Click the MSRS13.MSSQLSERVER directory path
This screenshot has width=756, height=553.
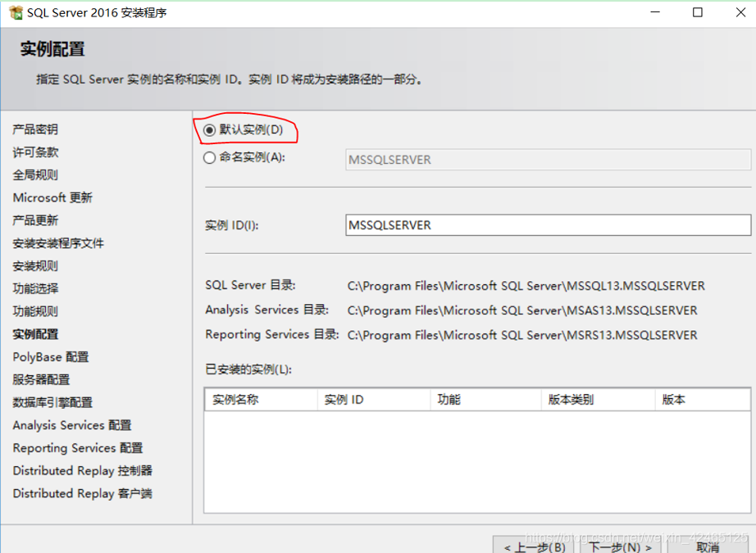pos(522,335)
